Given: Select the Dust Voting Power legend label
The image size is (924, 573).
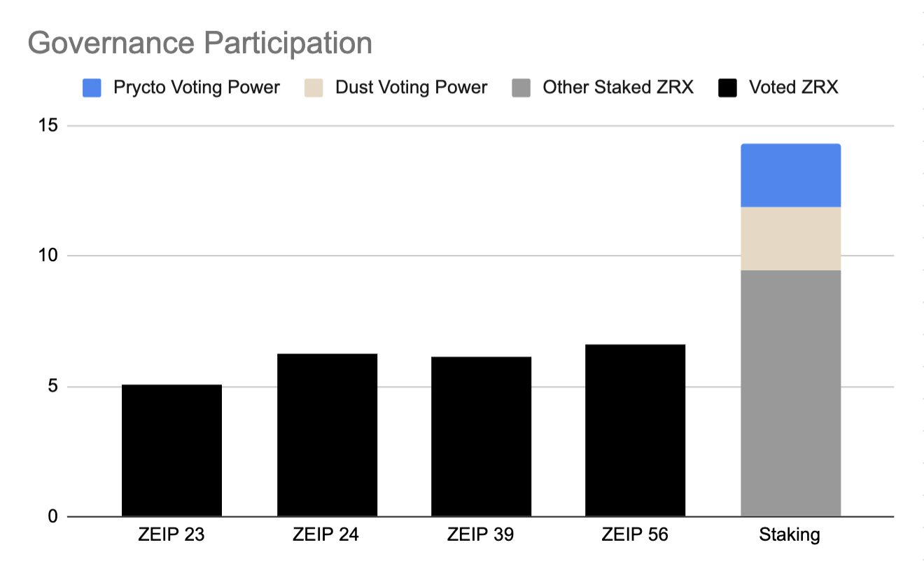Looking at the screenshot, I should tap(412, 88).
